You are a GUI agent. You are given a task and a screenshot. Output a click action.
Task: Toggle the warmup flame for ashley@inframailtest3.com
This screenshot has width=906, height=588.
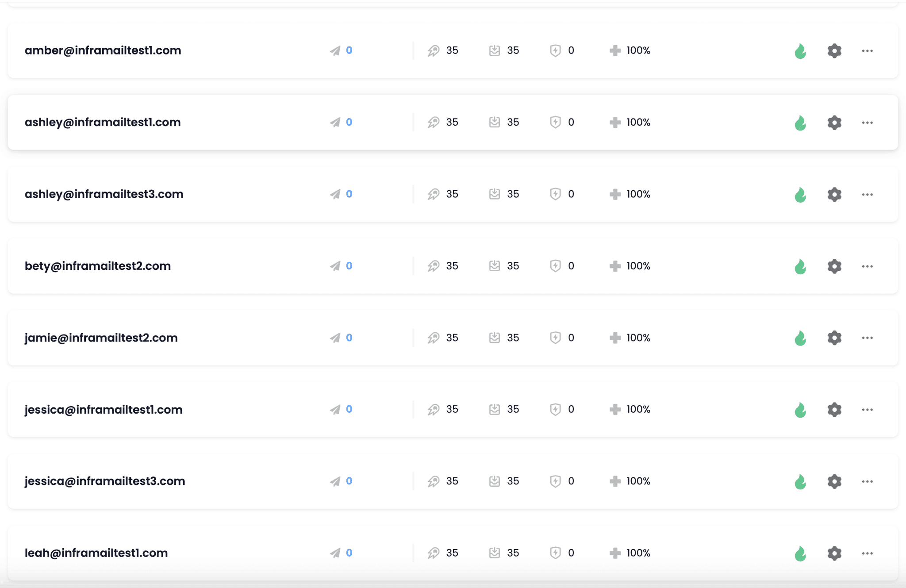(x=800, y=195)
